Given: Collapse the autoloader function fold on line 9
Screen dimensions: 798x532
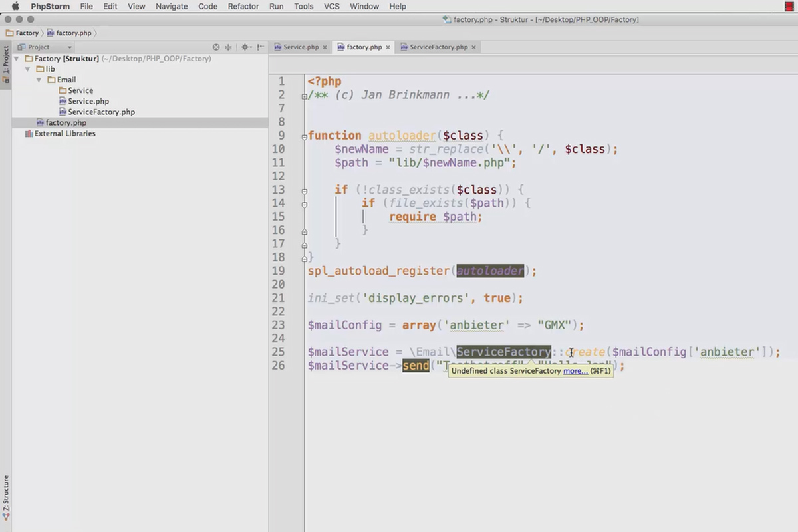Looking at the screenshot, I should coord(305,136).
